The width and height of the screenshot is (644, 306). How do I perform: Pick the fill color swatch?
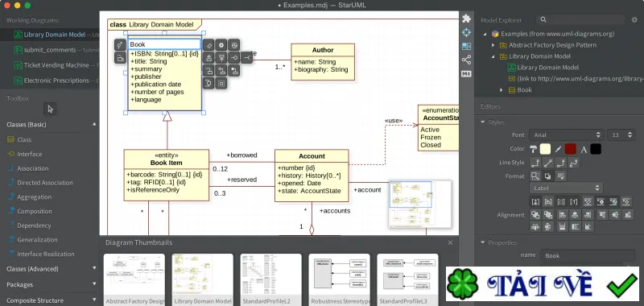point(546,149)
